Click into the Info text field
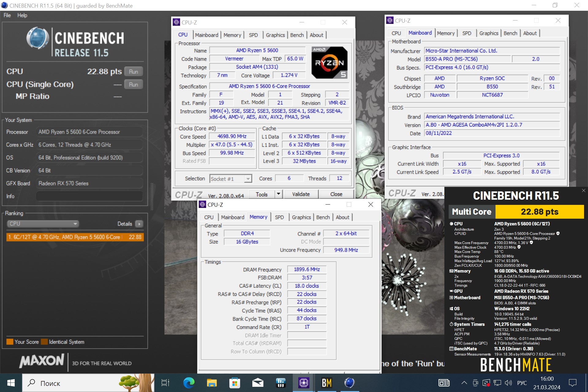 point(89,196)
